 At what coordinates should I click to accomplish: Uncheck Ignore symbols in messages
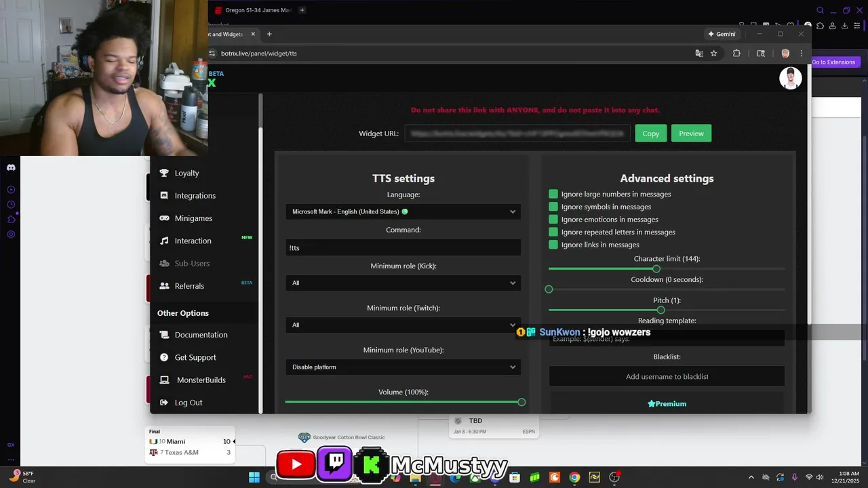pyautogui.click(x=553, y=207)
